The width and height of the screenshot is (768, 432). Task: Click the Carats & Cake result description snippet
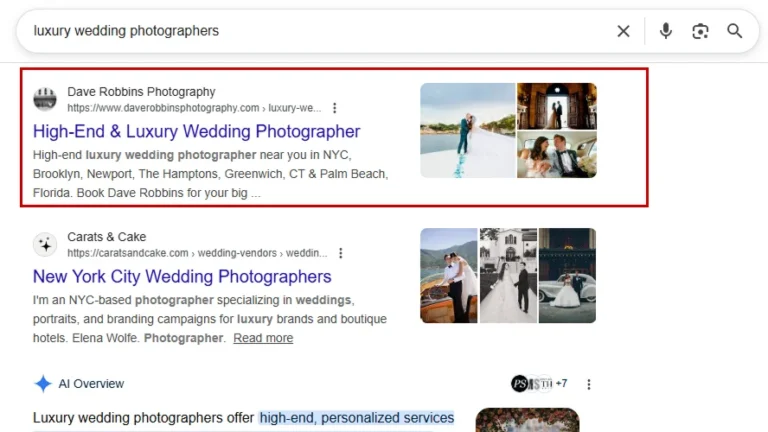(x=210, y=319)
